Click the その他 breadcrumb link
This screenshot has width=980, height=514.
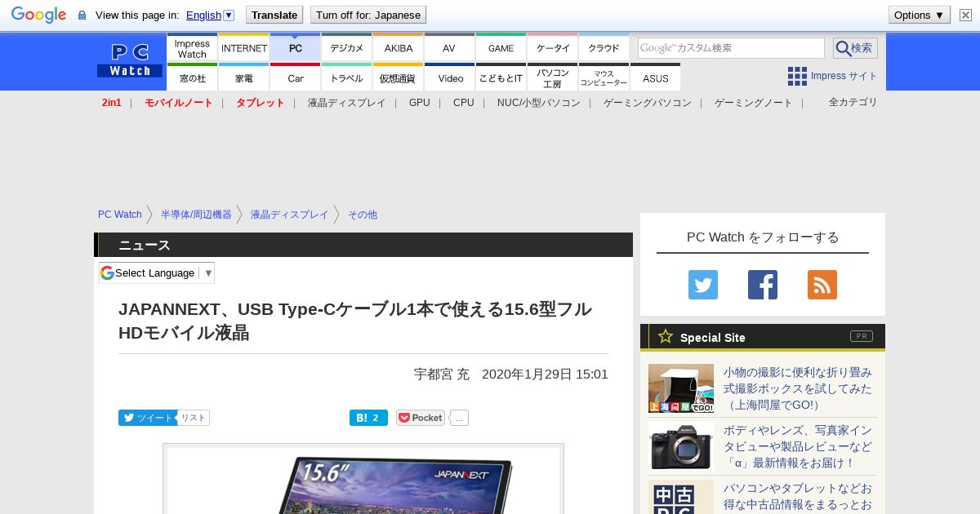tap(363, 215)
